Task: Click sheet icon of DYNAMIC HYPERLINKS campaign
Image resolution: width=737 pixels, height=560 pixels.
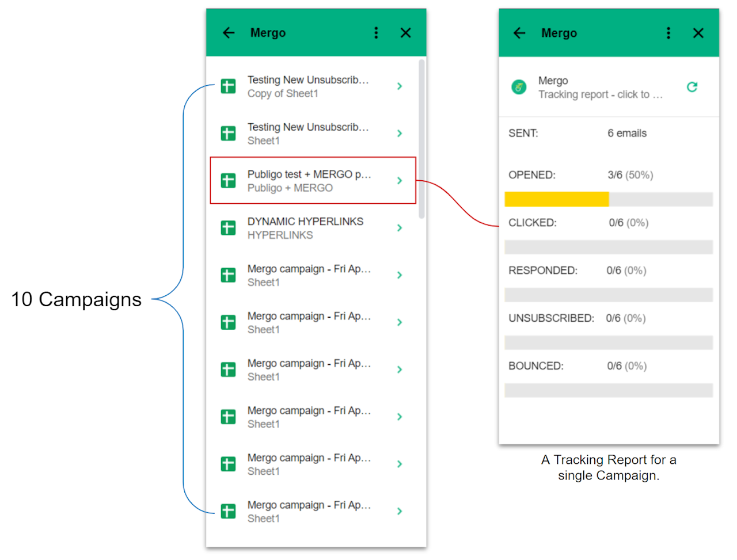Action: (229, 228)
